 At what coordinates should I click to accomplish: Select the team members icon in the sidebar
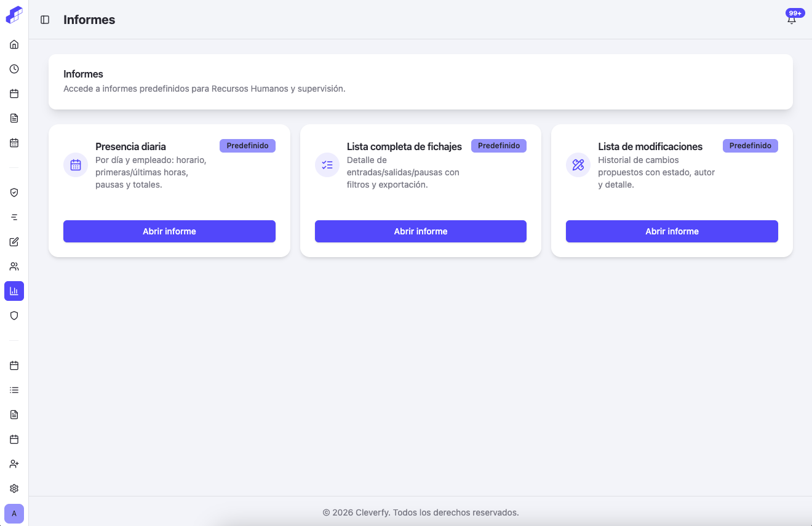pyautogui.click(x=14, y=266)
